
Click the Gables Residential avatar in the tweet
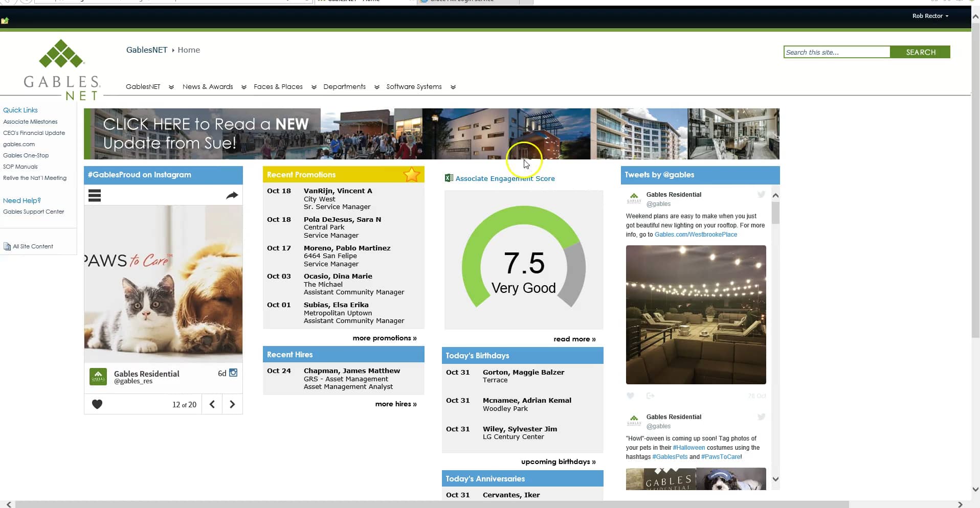[634, 198]
